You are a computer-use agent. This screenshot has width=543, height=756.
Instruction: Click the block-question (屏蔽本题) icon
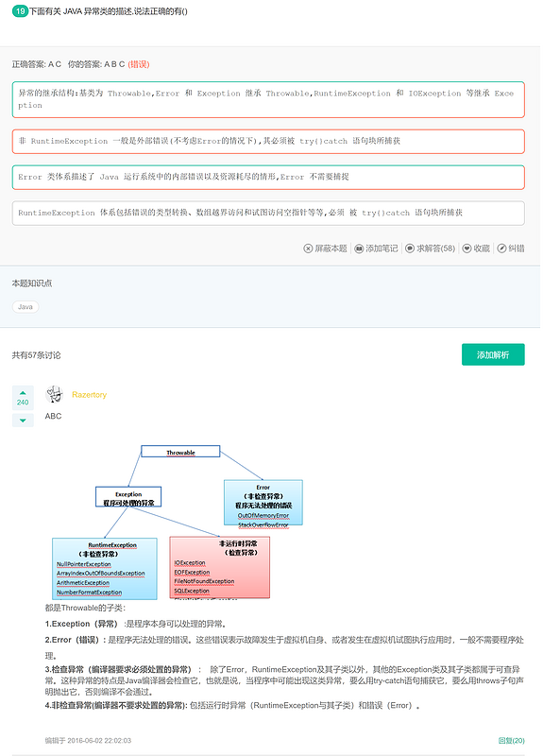pos(308,249)
